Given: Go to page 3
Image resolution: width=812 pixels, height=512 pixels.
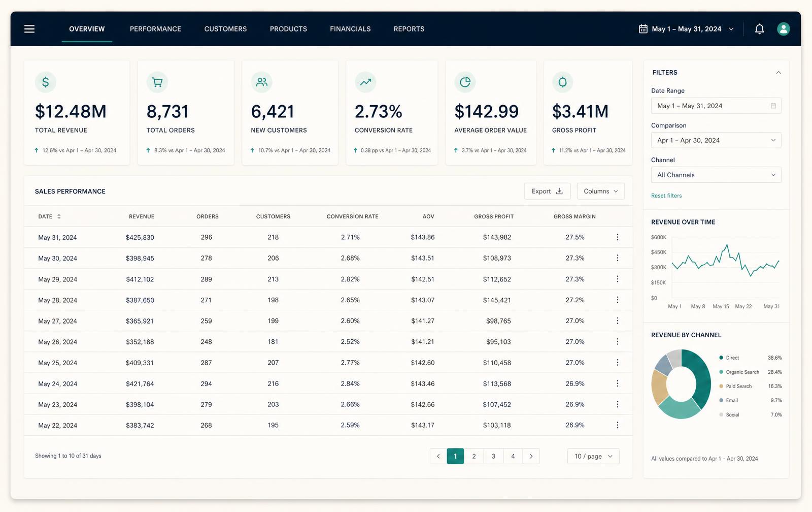Looking at the screenshot, I should point(493,456).
